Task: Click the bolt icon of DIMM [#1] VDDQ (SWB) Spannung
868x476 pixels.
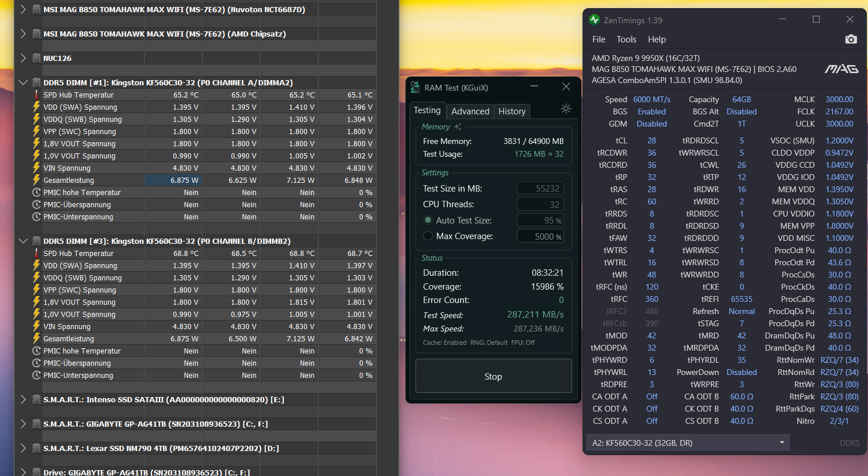Action: [x=36, y=119]
